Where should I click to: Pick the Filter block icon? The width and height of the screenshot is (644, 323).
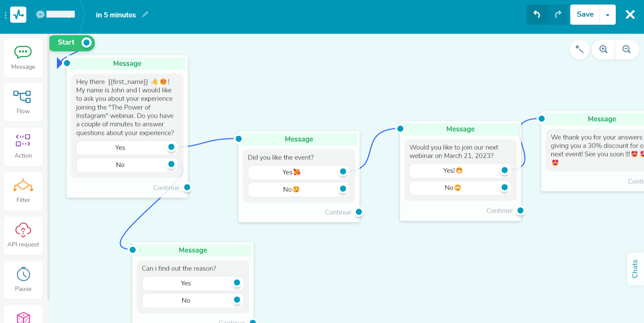(23, 191)
